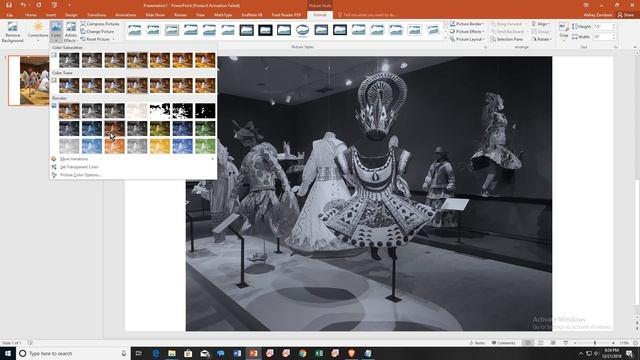Switch to the Animations tab

(x=125, y=15)
